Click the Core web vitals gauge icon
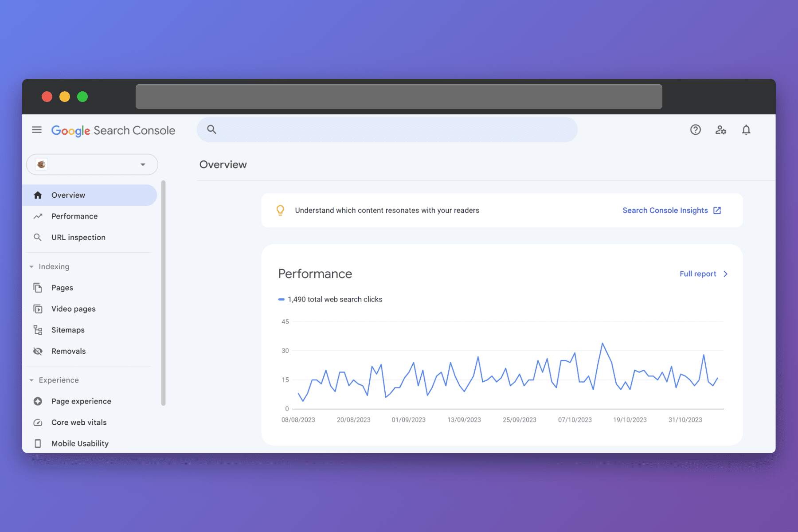Image resolution: width=798 pixels, height=532 pixels. point(38,422)
